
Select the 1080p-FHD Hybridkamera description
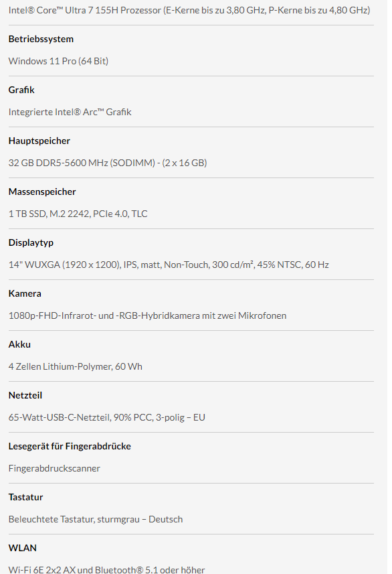click(x=147, y=315)
